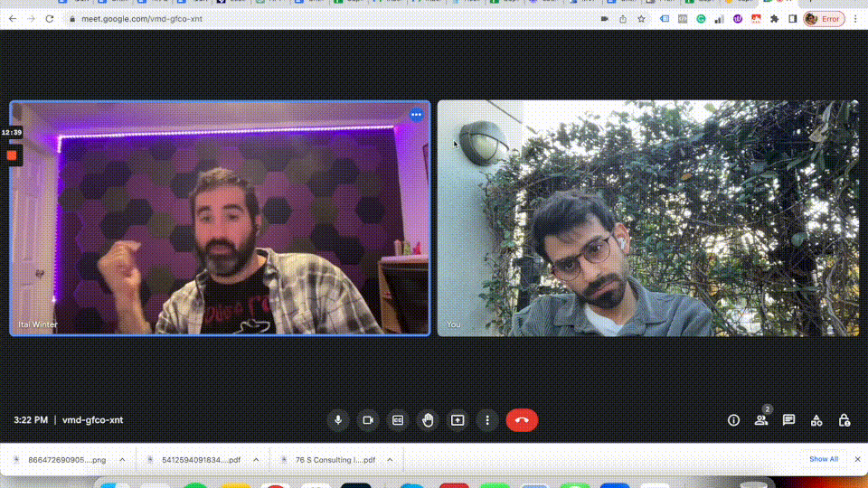This screenshot has width=868, height=488.
Task: Click Show All downloads
Action: (823, 459)
